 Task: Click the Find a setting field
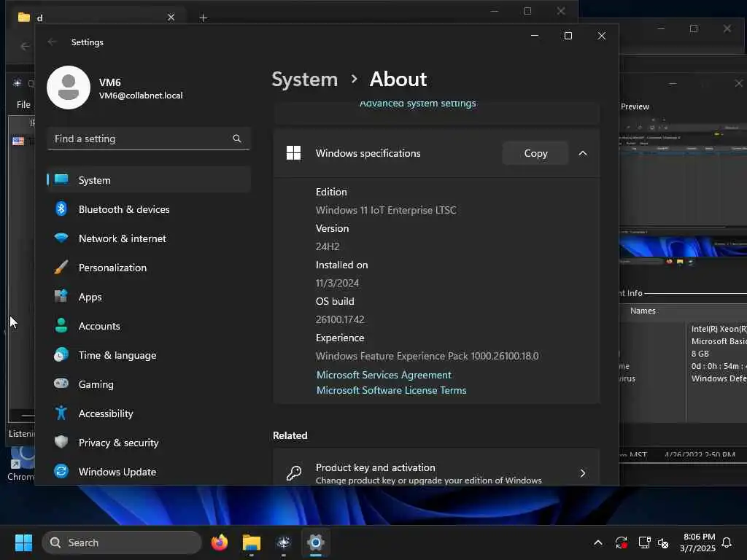(149, 139)
